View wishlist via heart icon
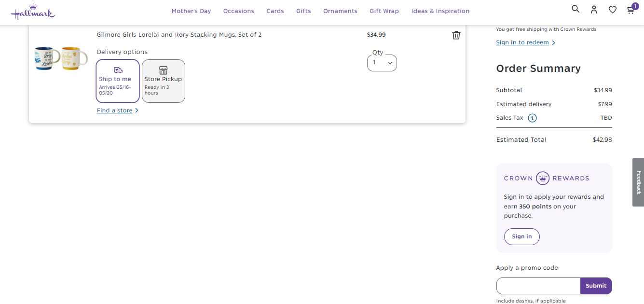Viewport: 644px width, 304px height. coord(613,10)
